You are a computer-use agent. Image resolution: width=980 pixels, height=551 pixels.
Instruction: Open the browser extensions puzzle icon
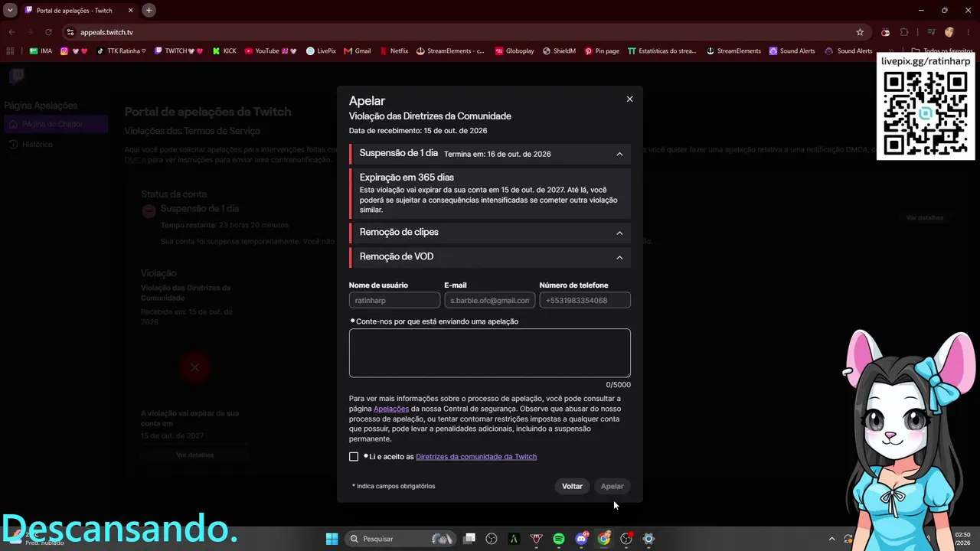(x=904, y=32)
